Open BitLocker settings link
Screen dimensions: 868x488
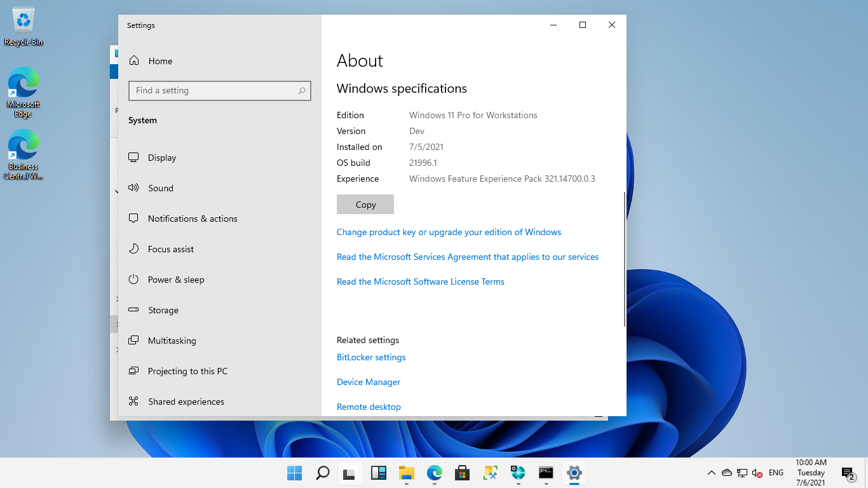coord(371,357)
